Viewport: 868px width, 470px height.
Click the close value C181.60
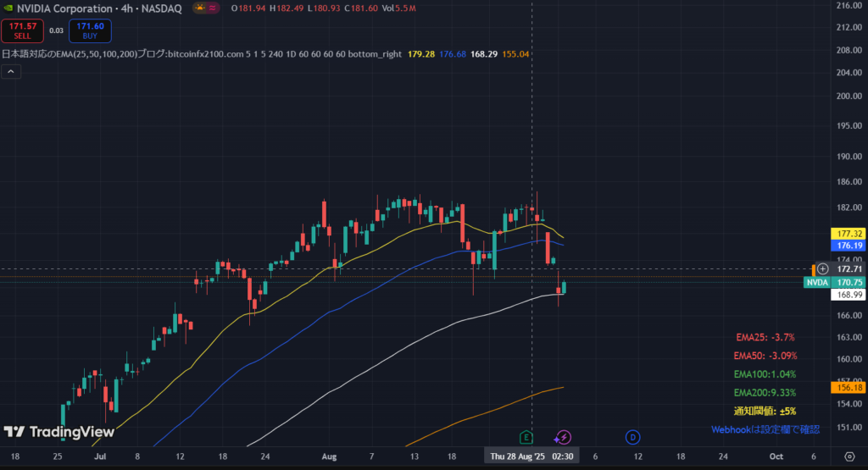[x=361, y=8]
